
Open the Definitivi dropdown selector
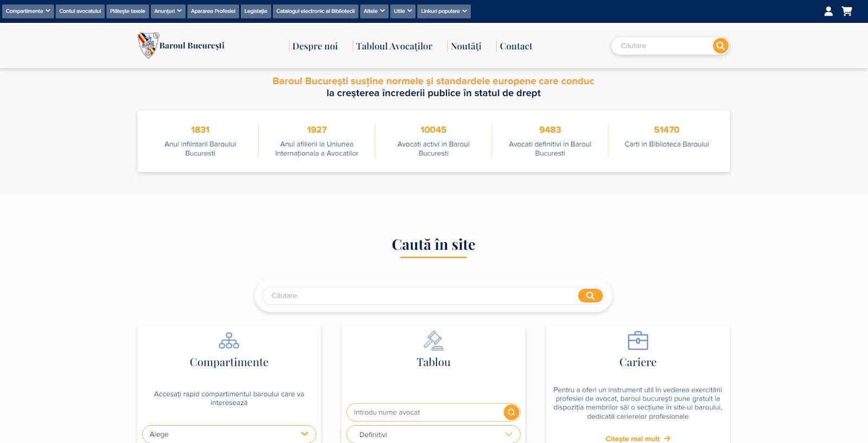coord(433,434)
